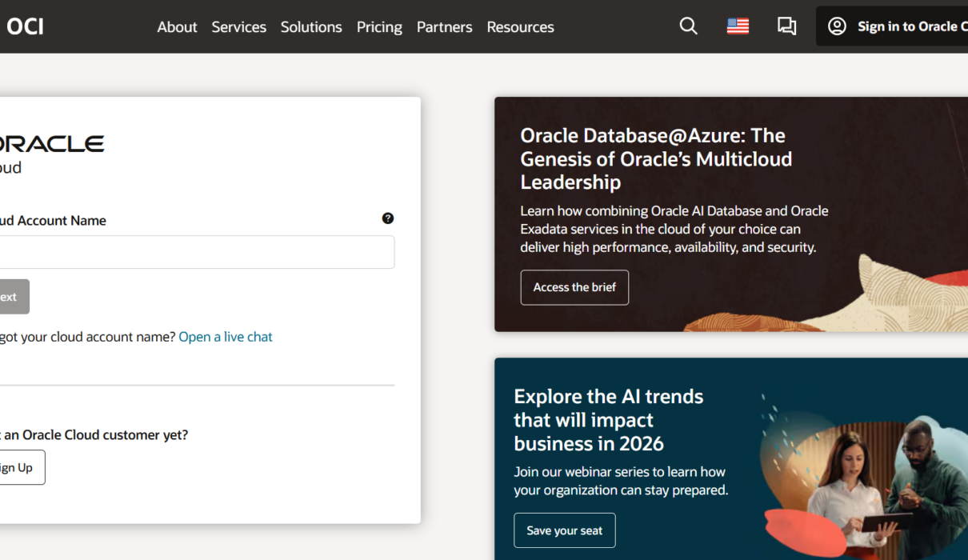Image resolution: width=968 pixels, height=560 pixels.
Task: Expand the Services menu
Action: tap(238, 26)
